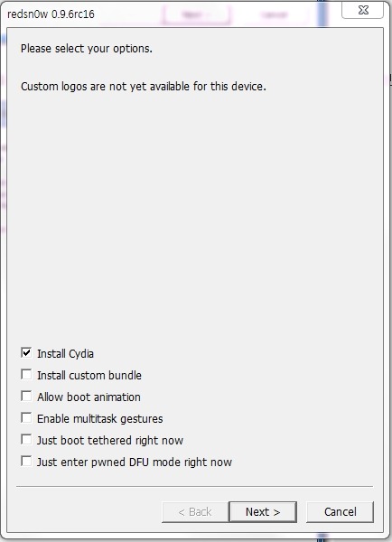Click the "Just enter pwned DFU mode" label
The height and width of the screenshot is (542, 392).
click(135, 463)
